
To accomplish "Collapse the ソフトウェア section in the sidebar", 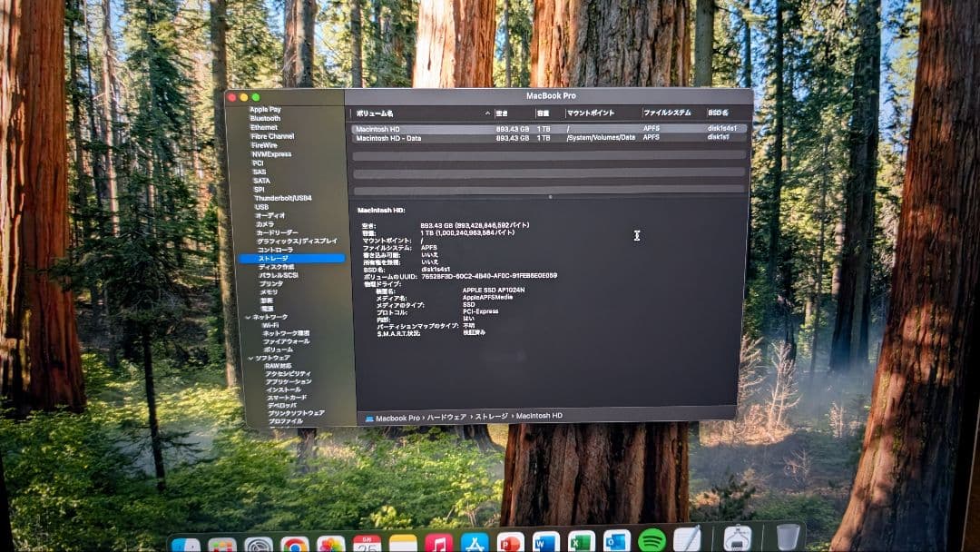I will [x=250, y=358].
